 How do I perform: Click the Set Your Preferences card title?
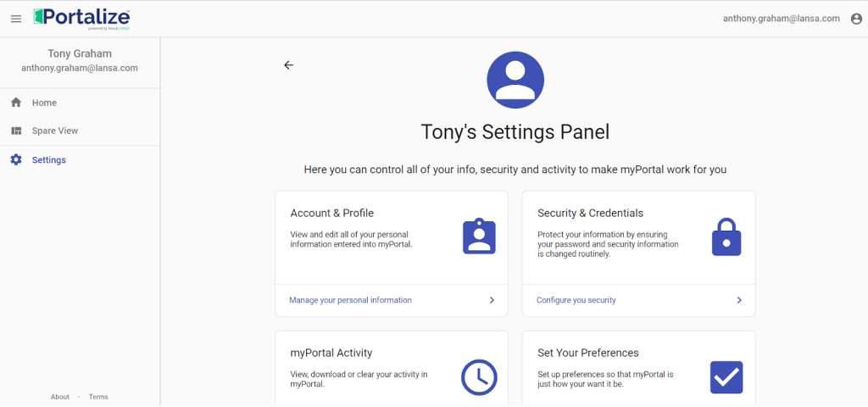[588, 353]
